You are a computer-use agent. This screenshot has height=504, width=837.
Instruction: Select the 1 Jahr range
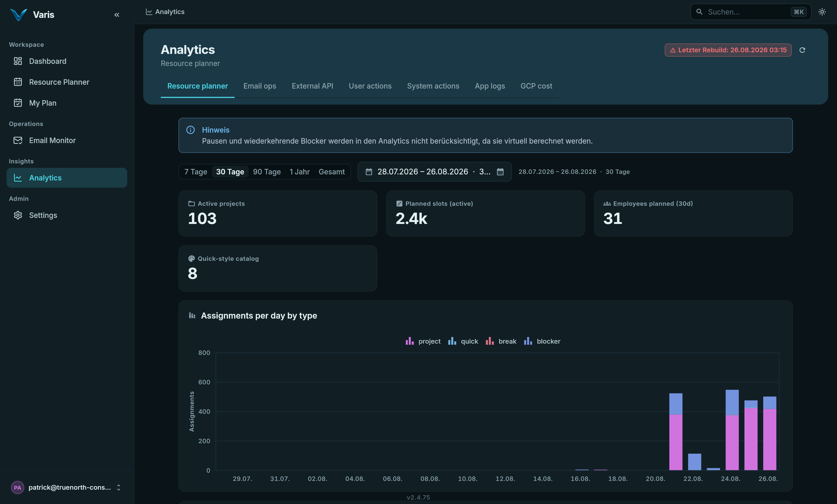coord(299,172)
